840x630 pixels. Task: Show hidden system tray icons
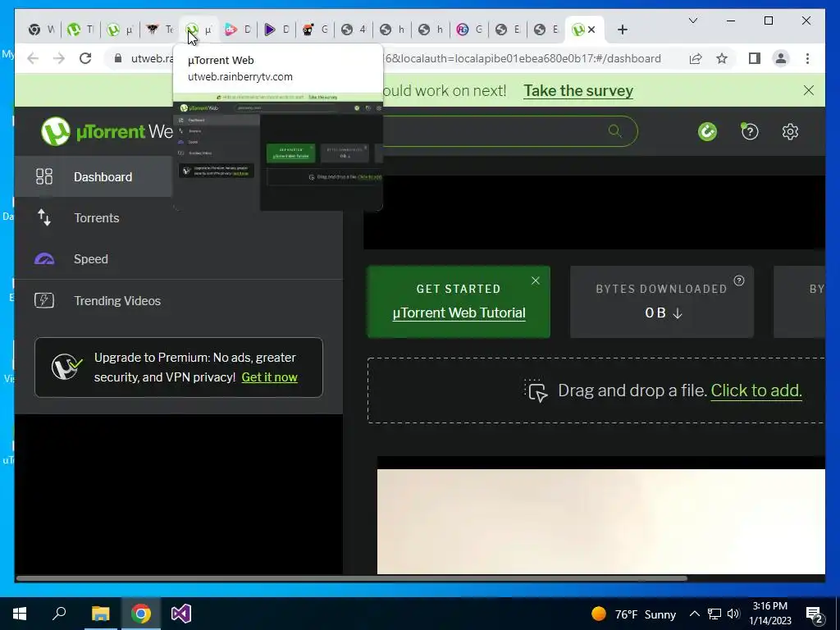(x=694, y=614)
